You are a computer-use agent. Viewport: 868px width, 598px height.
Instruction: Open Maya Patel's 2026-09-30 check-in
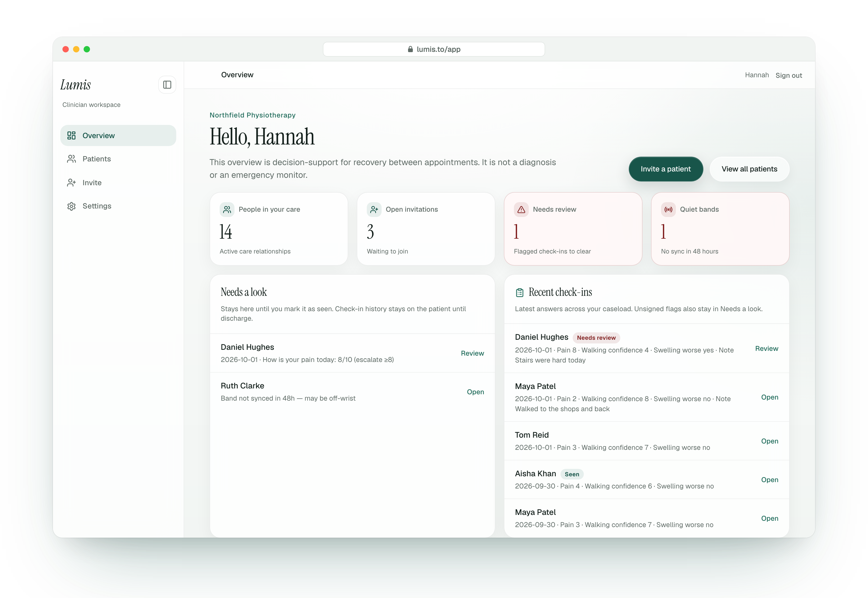tap(770, 518)
